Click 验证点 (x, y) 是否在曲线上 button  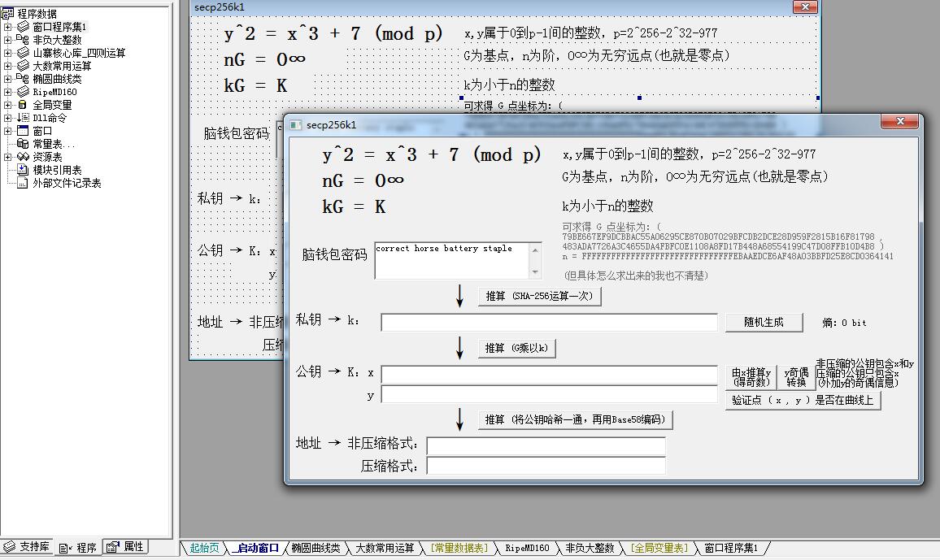(x=803, y=400)
